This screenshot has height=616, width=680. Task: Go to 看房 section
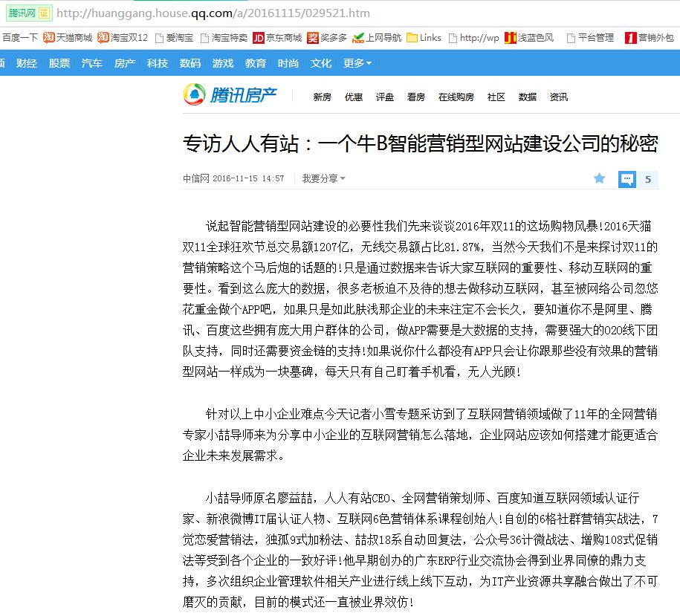coord(416,97)
